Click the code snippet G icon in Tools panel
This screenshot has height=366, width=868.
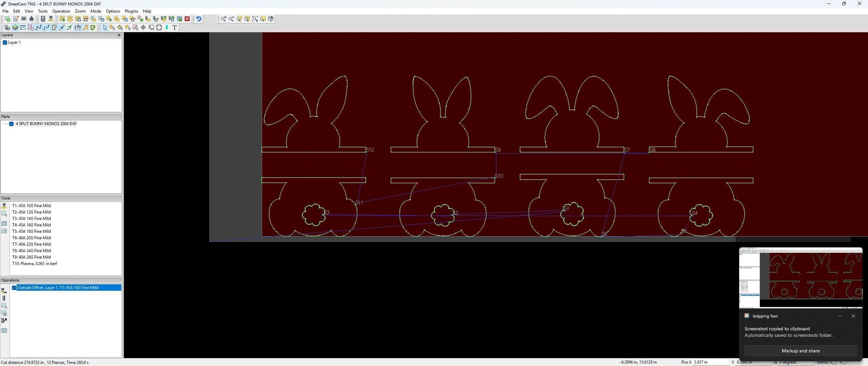click(x=4, y=214)
